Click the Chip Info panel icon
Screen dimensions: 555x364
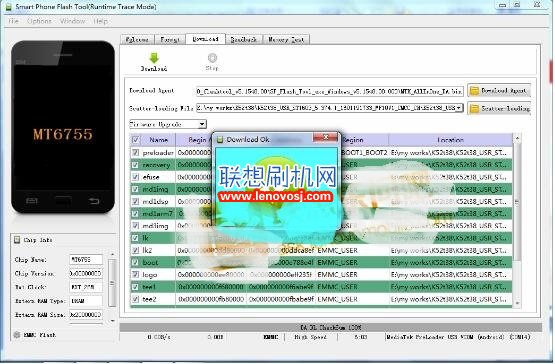coord(17,240)
